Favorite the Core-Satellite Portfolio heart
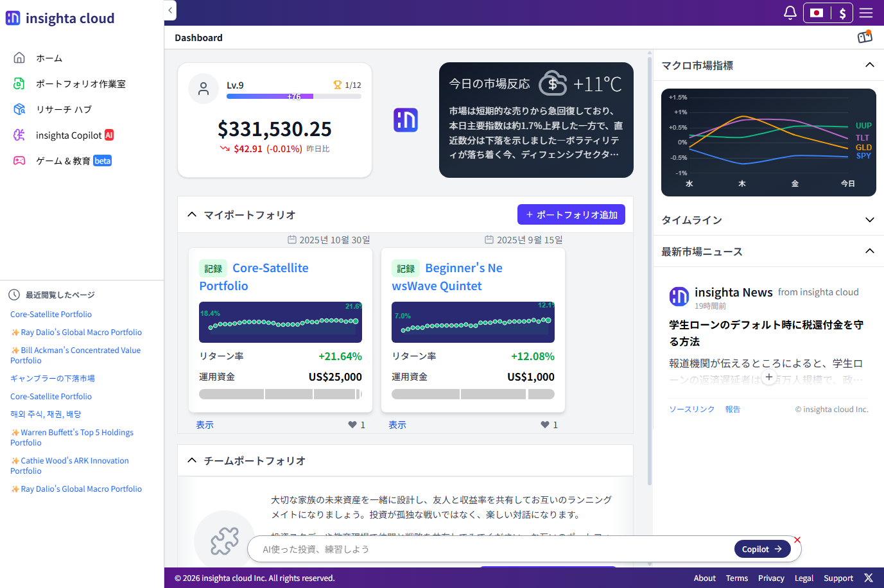 click(352, 424)
